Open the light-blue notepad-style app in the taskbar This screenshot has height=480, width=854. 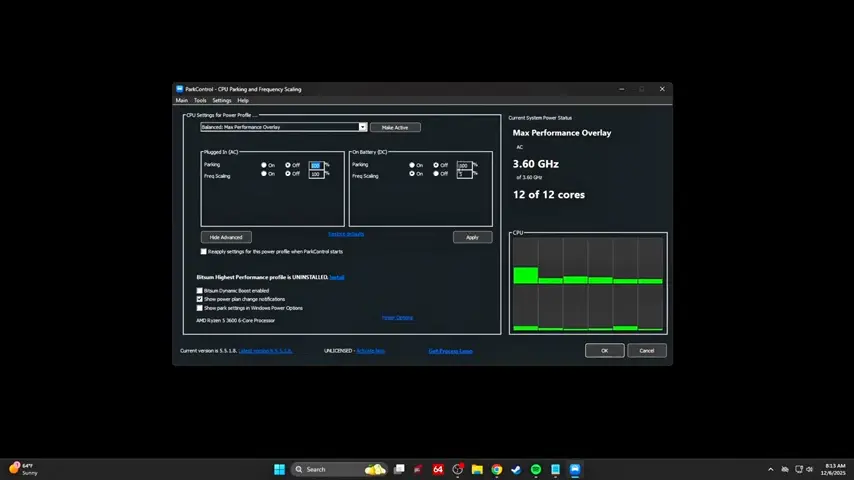tap(556, 469)
